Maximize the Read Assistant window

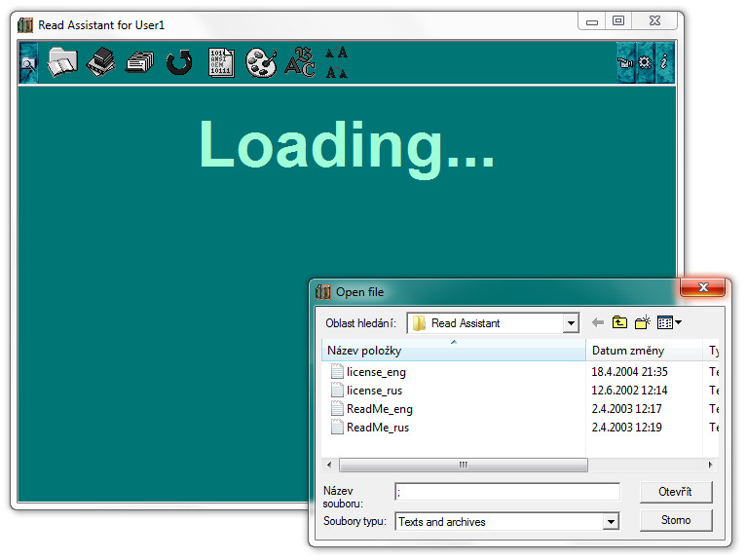tap(618, 20)
